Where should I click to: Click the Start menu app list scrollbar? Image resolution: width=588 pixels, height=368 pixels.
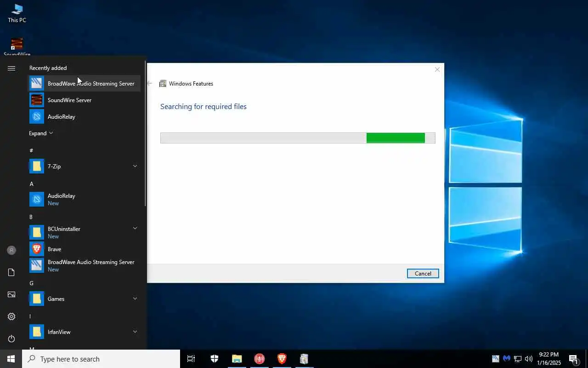pos(145,133)
